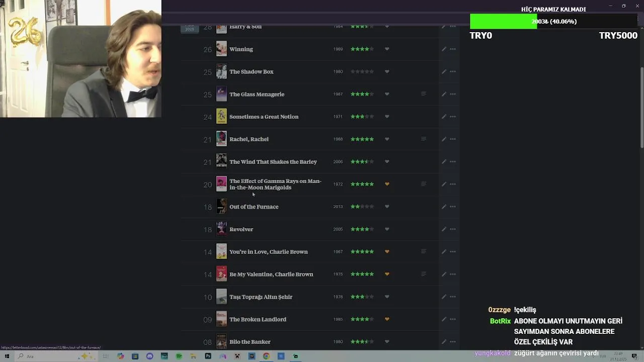Open the blue document app in the taskbar

click(x=281, y=356)
